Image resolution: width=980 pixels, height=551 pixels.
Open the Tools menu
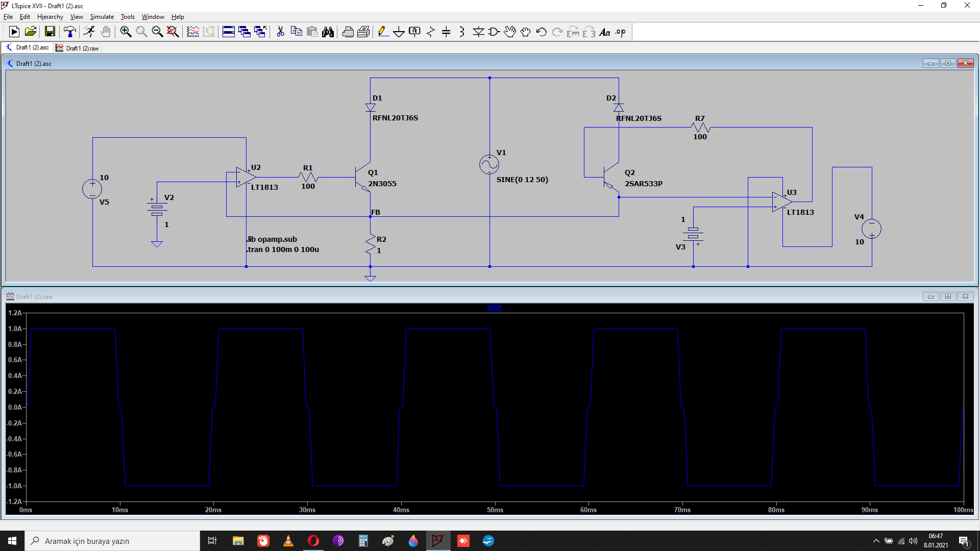click(x=128, y=17)
